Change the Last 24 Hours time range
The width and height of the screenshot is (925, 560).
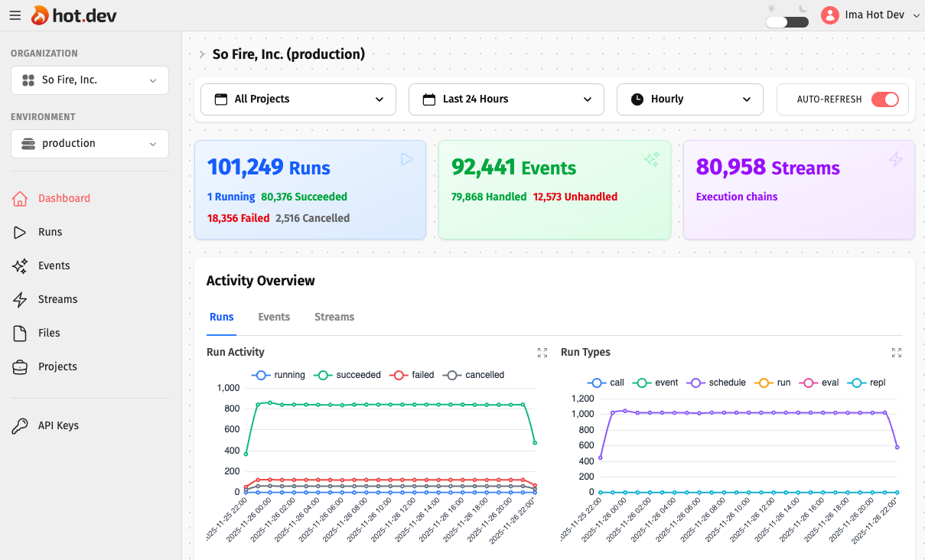click(506, 99)
